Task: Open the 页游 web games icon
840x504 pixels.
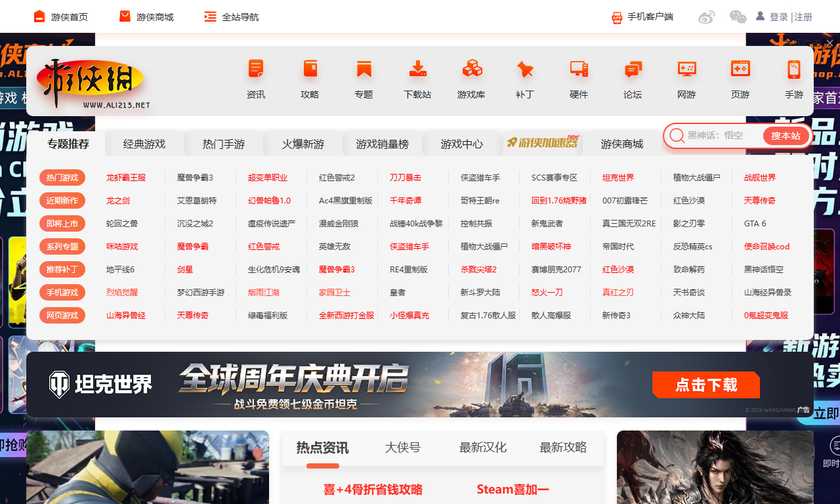Action: pos(740,69)
